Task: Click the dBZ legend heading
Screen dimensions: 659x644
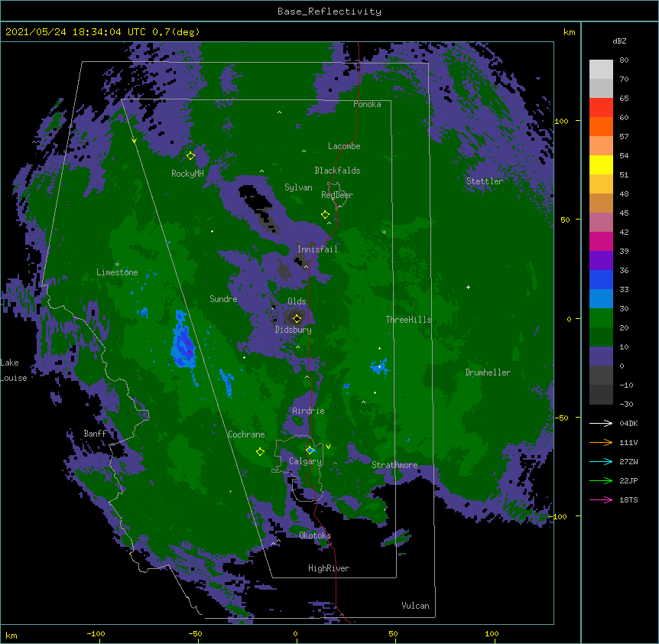Action: (x=619, y=41)
